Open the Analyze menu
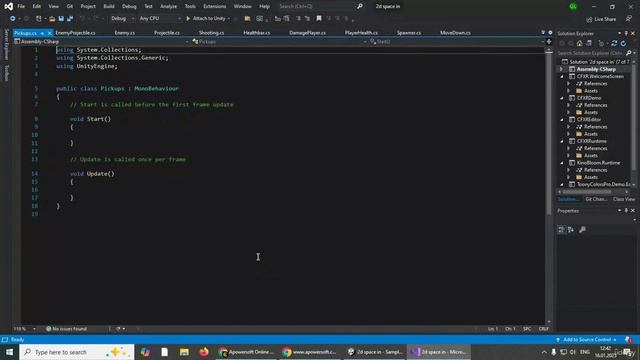The height and width of the screenshot is (360, 640). 169,6
